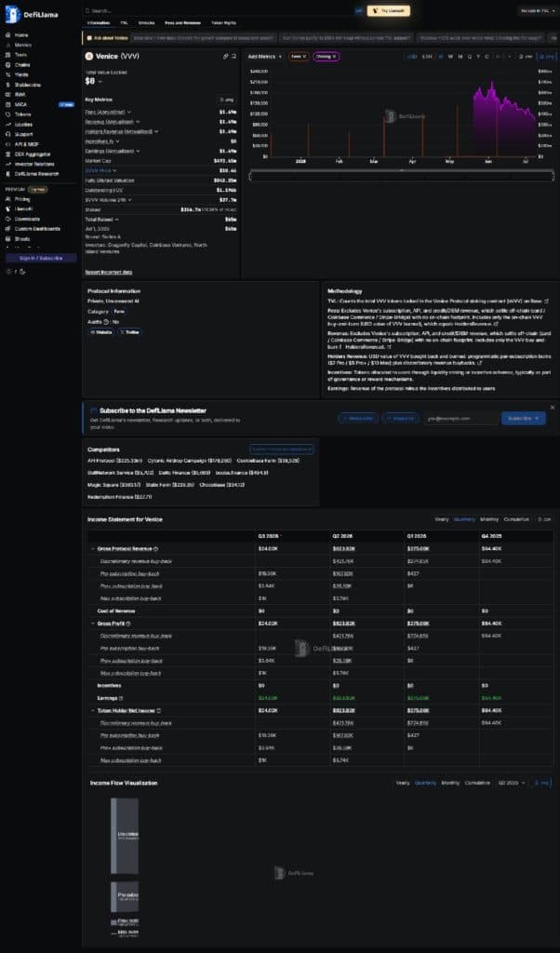Image resolution: width=560 pixels, height=953 pixels.
Task: Collapse the Gross Protocol Revenue row
Action: 93,549
